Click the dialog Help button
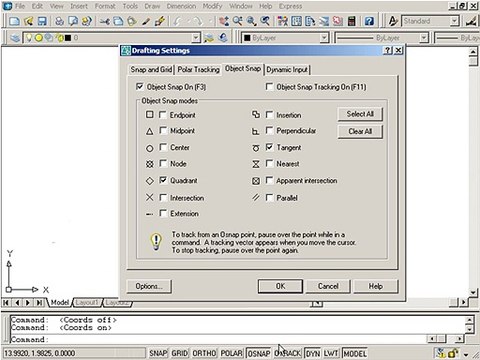Viewport: 480px width, 360px height. coord(375,286)
